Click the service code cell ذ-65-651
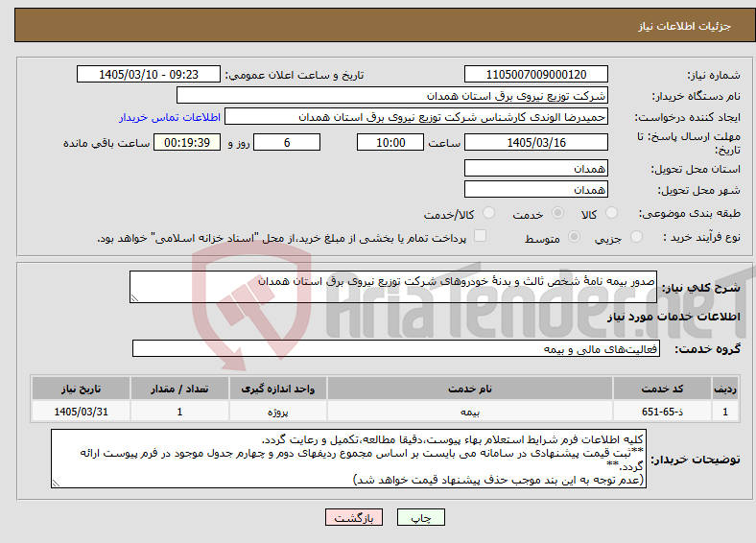Viewport: 756px width, 543px height. click(x=663, y=412)
